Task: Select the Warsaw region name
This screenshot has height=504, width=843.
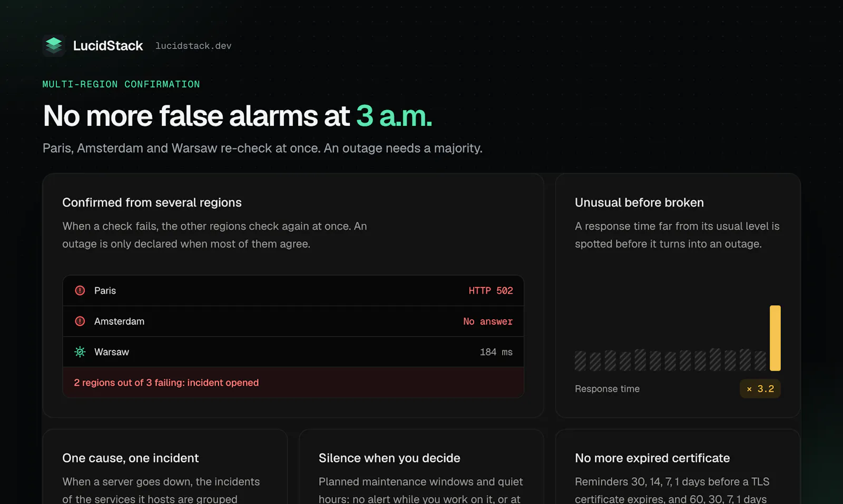Action: tap(112, 352)
